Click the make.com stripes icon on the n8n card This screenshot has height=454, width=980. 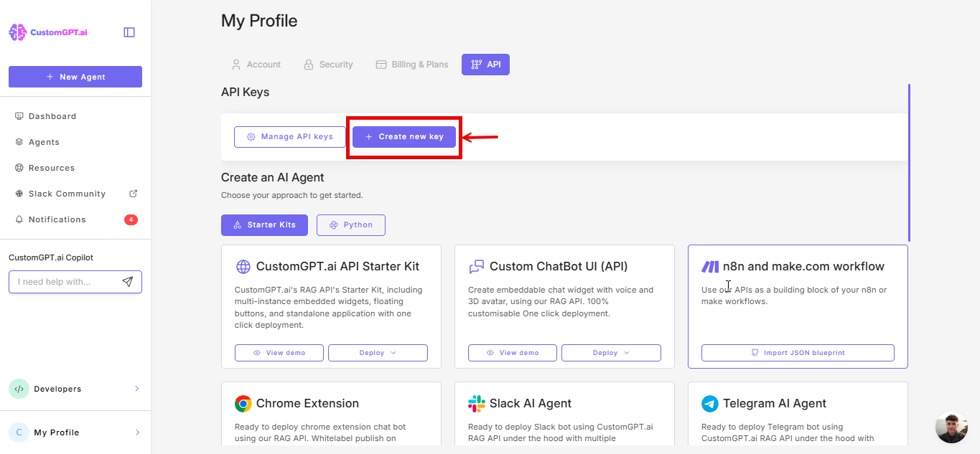tap(710, 267)
